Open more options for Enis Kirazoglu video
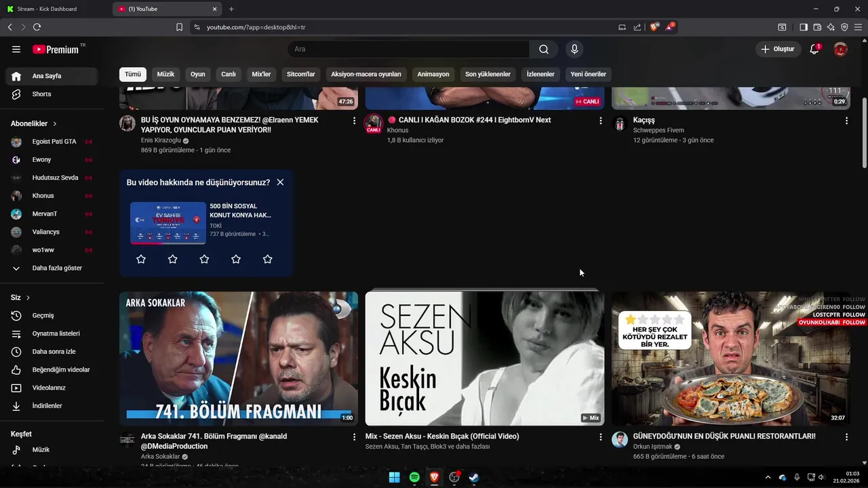This screenshot has width=868, height=488. click(354, 121)
